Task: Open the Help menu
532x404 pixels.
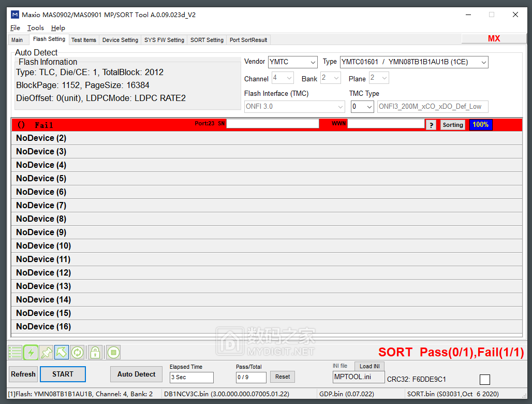Action: pyautogui.click(x=58, y=28)
